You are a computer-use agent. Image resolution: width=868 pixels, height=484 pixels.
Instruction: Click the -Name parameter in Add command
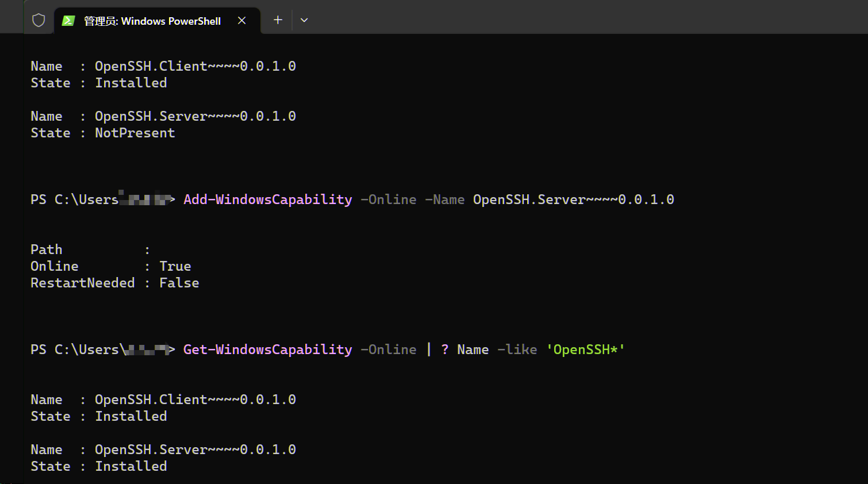click(x=445, y=199)
